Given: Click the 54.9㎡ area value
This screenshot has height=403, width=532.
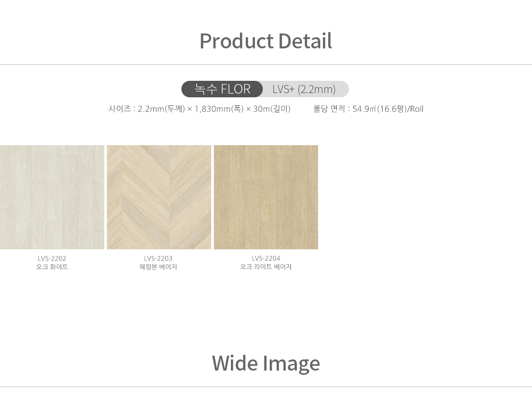Looking at the screenshot, I should pyautogui.click(x=364, y=109).
